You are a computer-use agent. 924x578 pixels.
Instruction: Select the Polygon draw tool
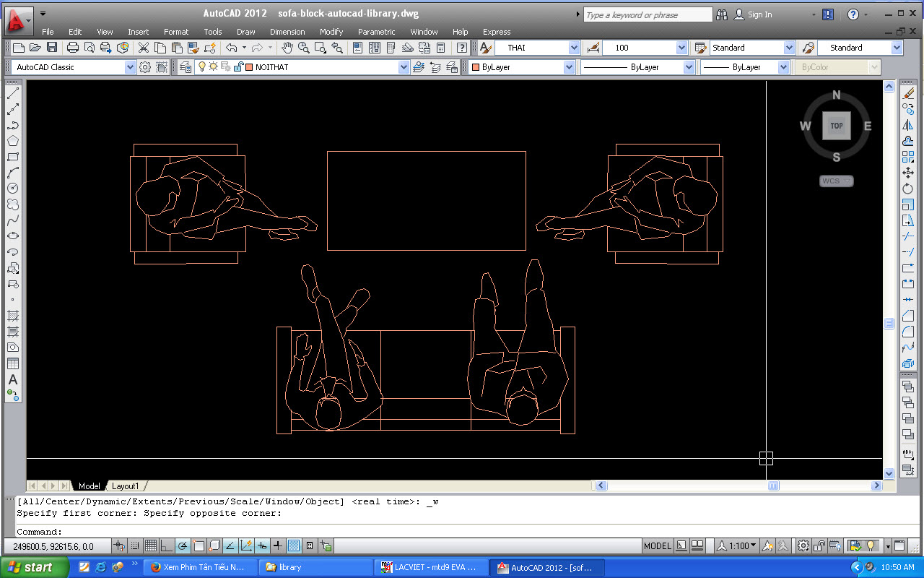click(13, 141)
